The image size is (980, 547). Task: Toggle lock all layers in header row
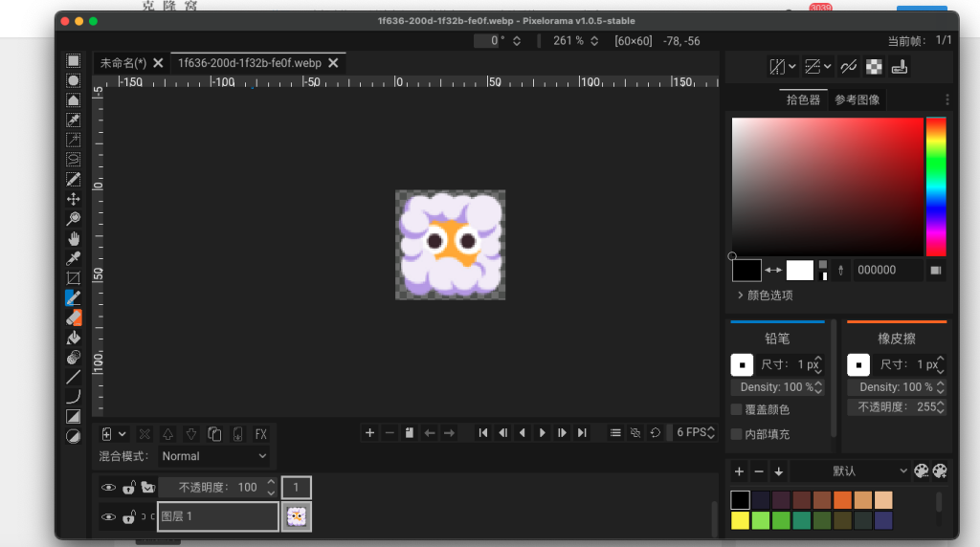point(129,488)
